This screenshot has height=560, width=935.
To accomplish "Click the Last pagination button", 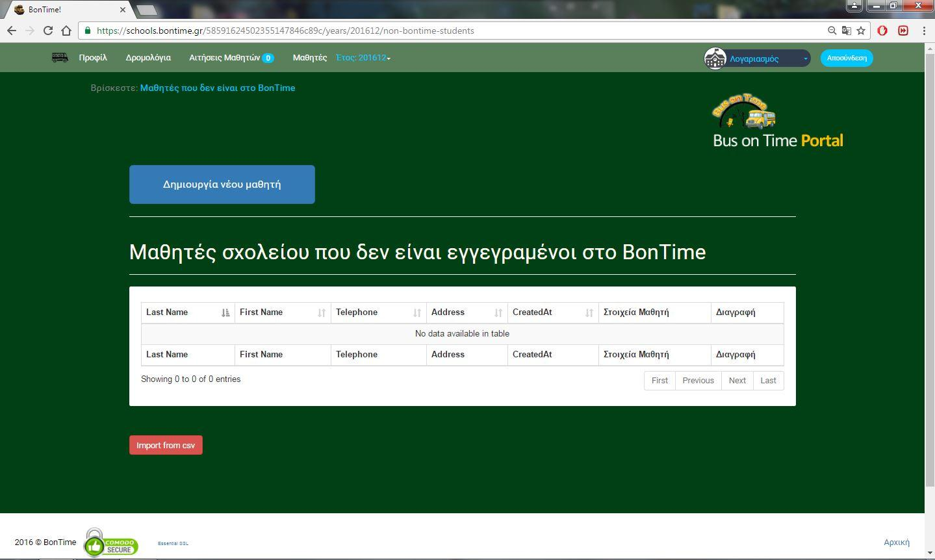I will [x=768, y=381].
